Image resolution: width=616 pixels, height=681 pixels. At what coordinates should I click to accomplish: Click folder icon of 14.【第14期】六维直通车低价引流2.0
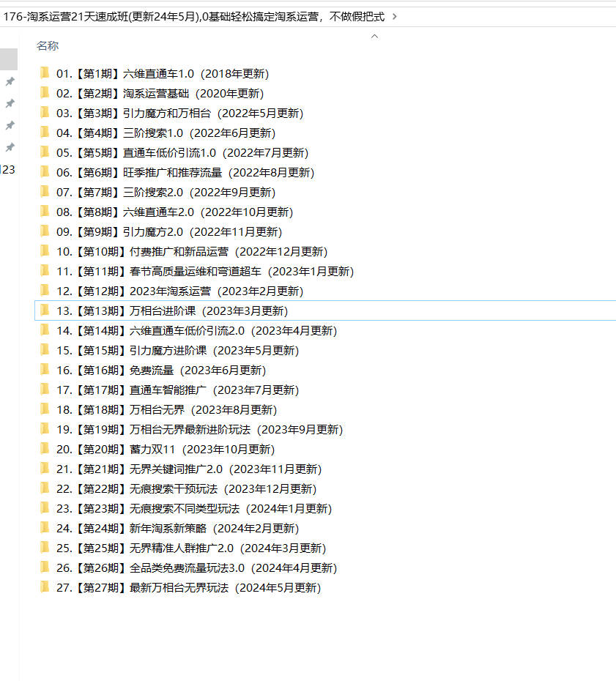(45, 330)
